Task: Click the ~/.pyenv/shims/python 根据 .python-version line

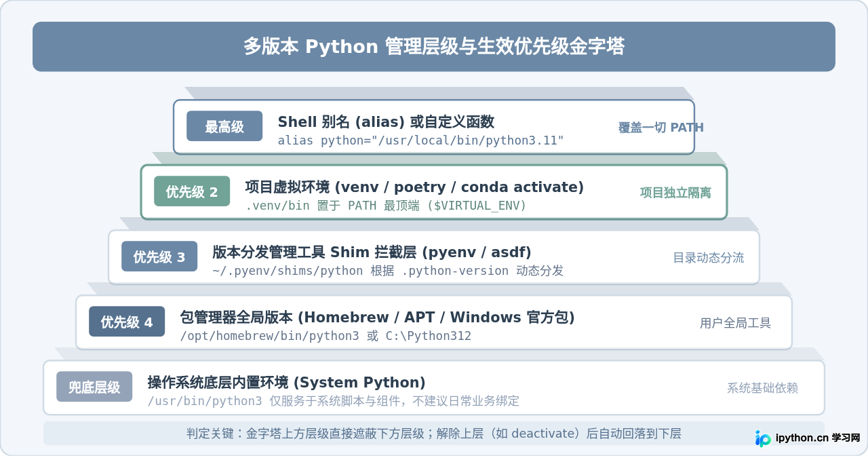Action: 388,271
